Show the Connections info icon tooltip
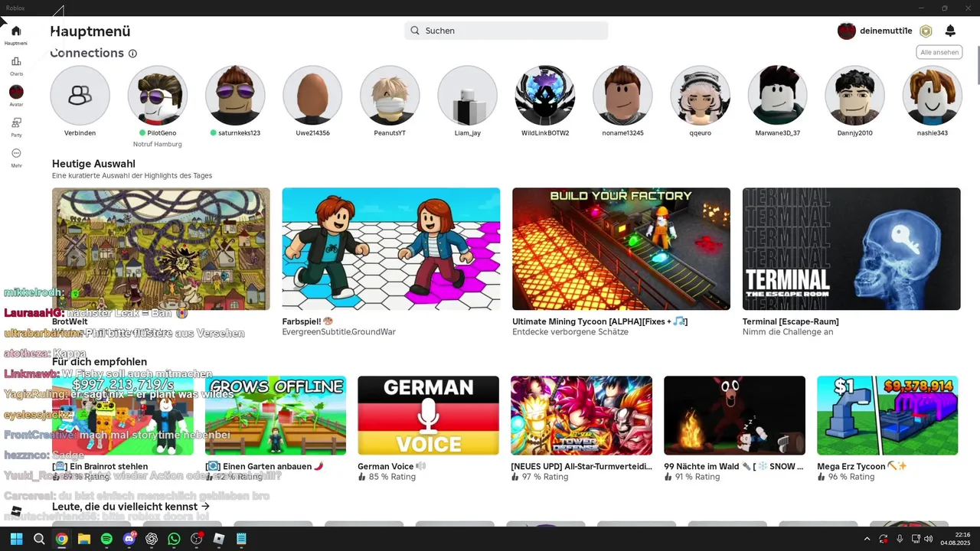The width and height of the screenshot is (980, 551). coord(132,54)
